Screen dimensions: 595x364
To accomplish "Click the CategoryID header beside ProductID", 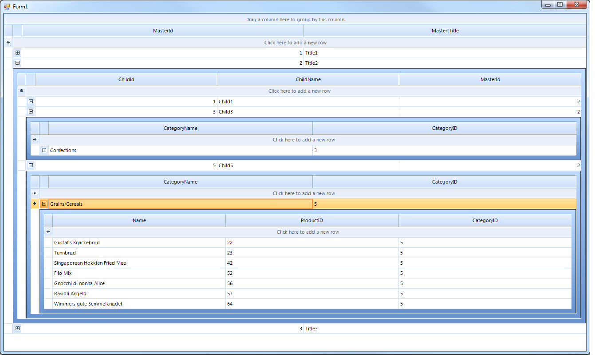I will coord(485,220).
